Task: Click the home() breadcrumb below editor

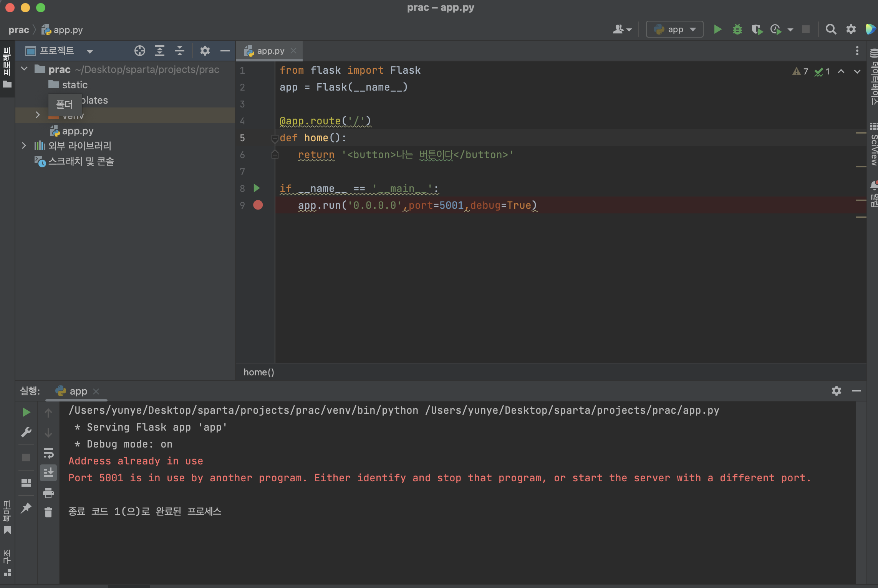Action: [259, 372]
